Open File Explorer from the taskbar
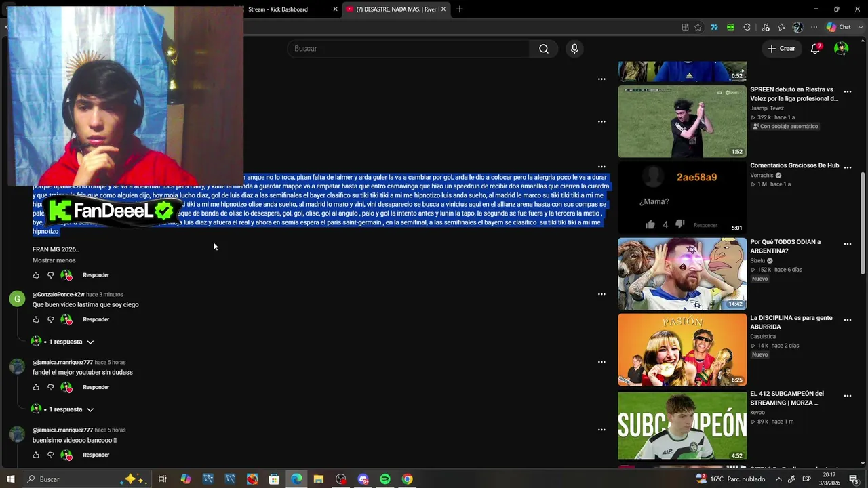Image resolution: width=868 pixels, height=488 pixels. click(319, 479)
